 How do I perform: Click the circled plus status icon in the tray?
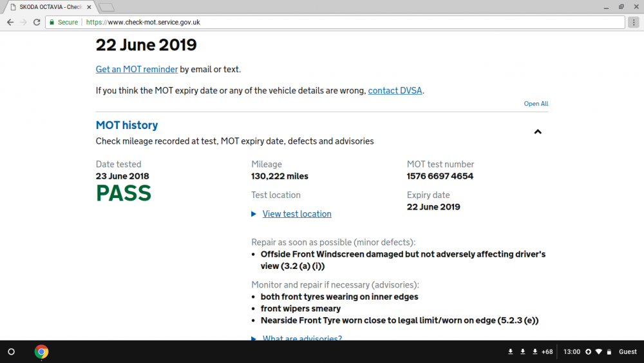(x=588, y=352)
